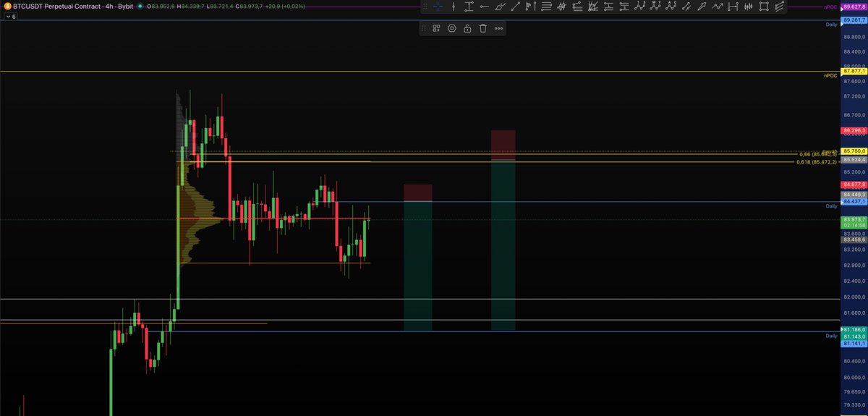Select the horizontal ray drawing tool
This screenshot has height=416, width=868.
[485, 7]
